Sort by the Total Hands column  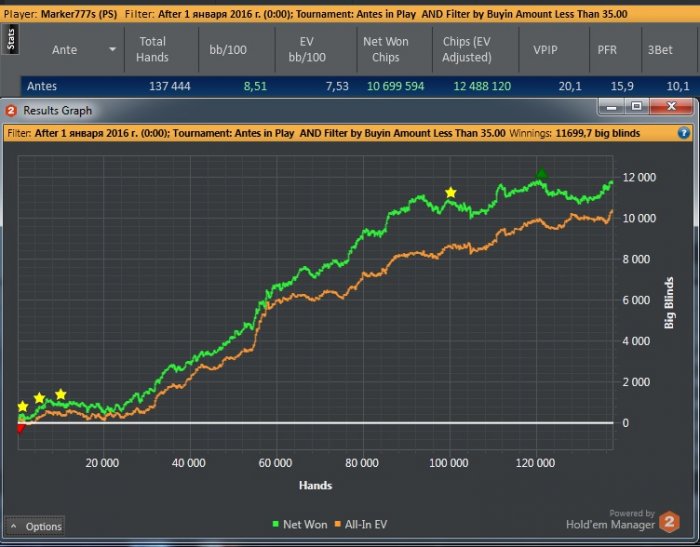click(x=152, y=49)
